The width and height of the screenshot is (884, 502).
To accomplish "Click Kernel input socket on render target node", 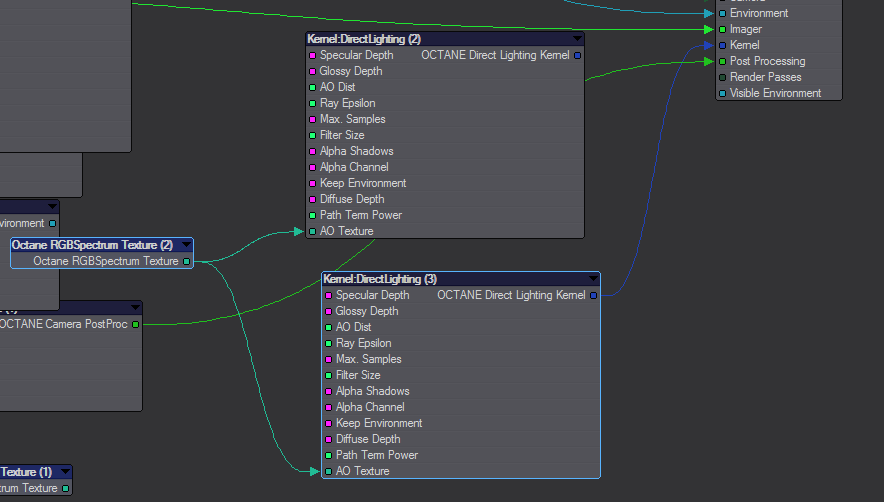I will [x=723, y=45].
